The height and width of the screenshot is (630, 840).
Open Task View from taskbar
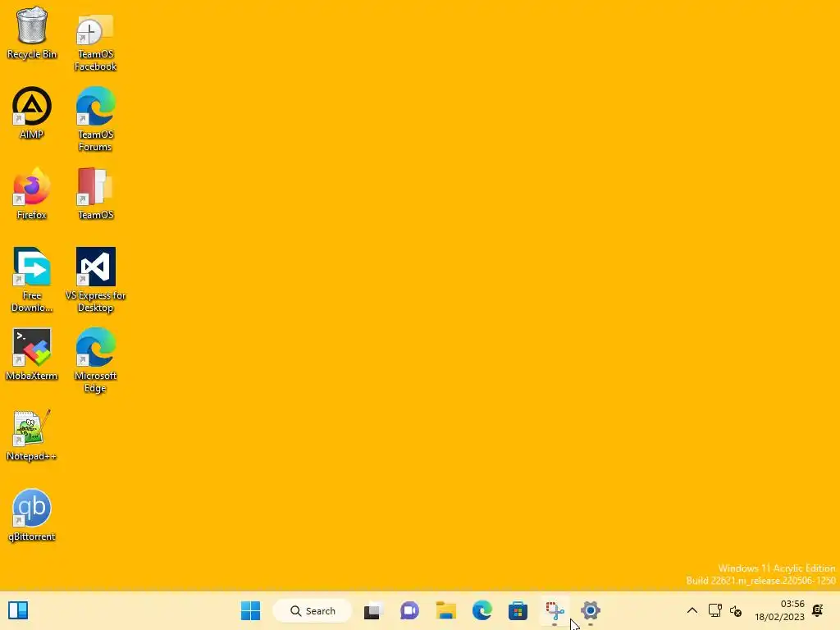(x=373, y=610)
